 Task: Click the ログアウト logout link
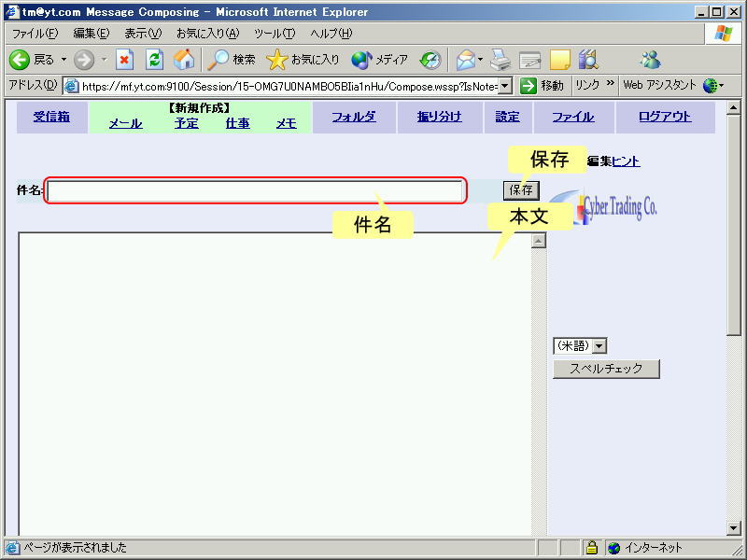pos(665,117)
